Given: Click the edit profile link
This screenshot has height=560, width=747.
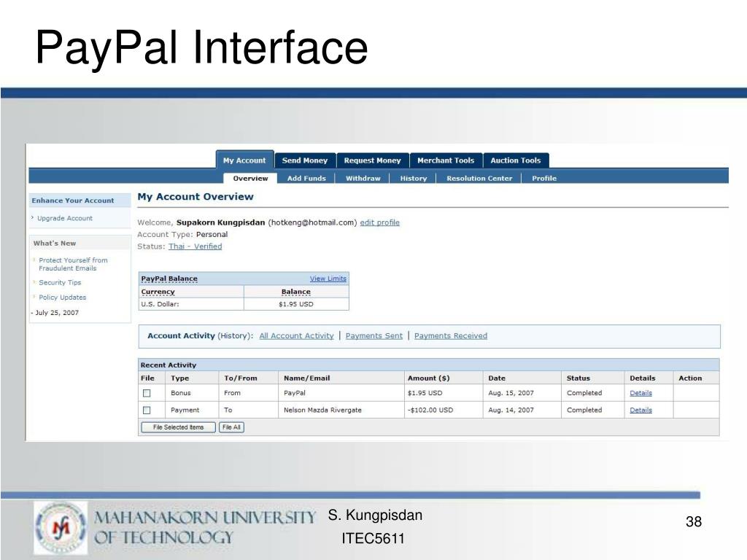Looking at the screenshot, I should 379,222.
